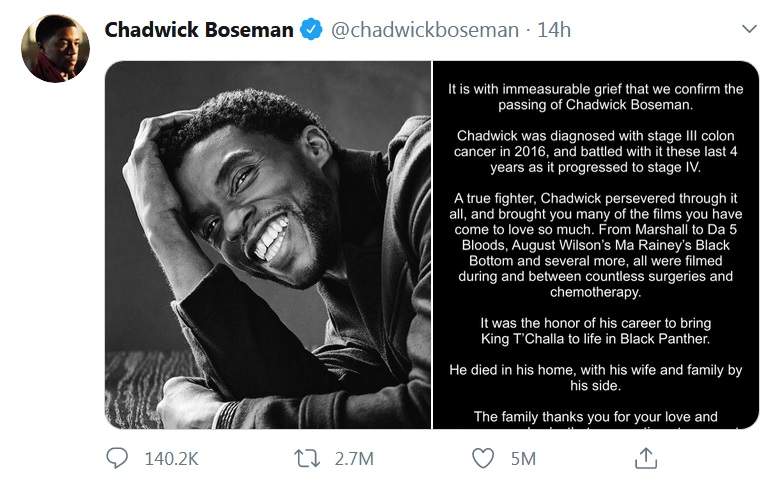Click the King T'Challa sentence

[595, 331]
